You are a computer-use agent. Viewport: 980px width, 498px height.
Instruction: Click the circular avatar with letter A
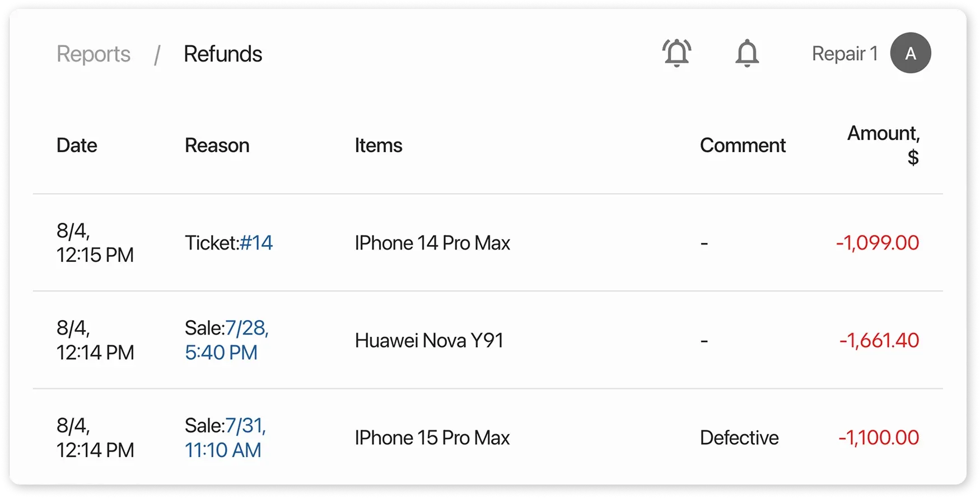click(911, 53)
